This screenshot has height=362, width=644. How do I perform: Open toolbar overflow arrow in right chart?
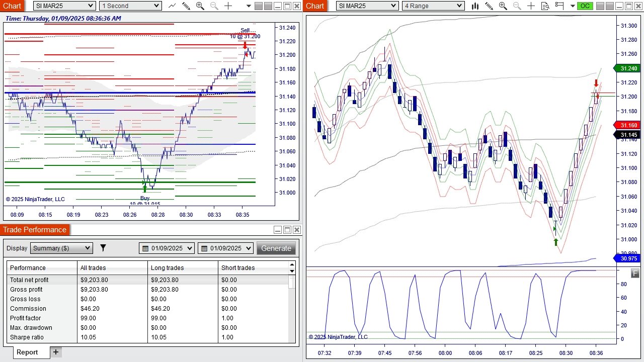(573, 6)
